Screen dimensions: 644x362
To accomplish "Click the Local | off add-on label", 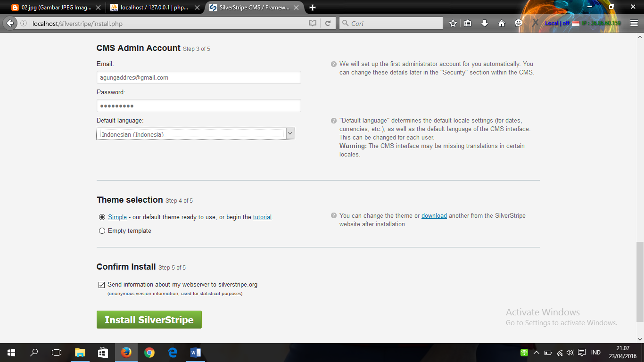I will pos(557,23).
